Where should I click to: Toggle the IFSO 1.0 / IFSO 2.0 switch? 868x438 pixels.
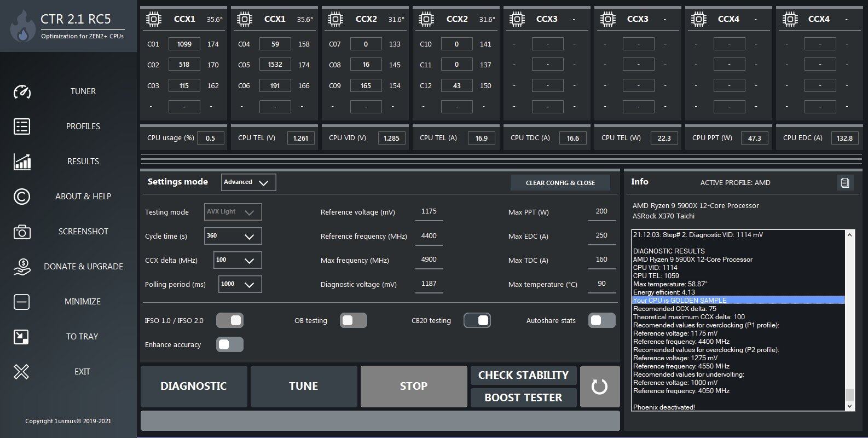[x=230, y=320]
